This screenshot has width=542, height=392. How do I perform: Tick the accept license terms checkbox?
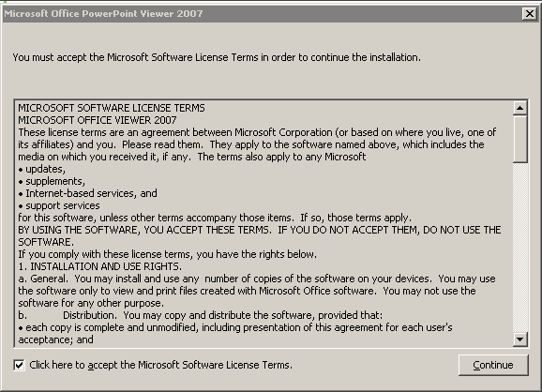(x=19, y=365)
